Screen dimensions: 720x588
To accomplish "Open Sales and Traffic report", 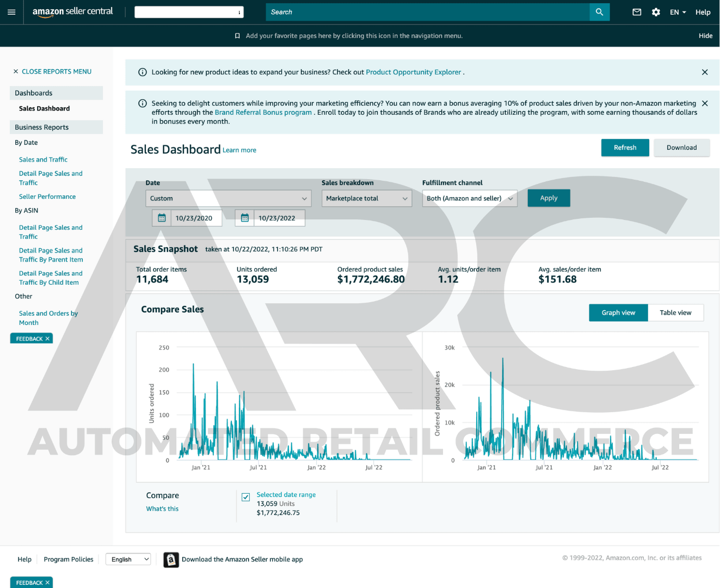I will point(43,160).
